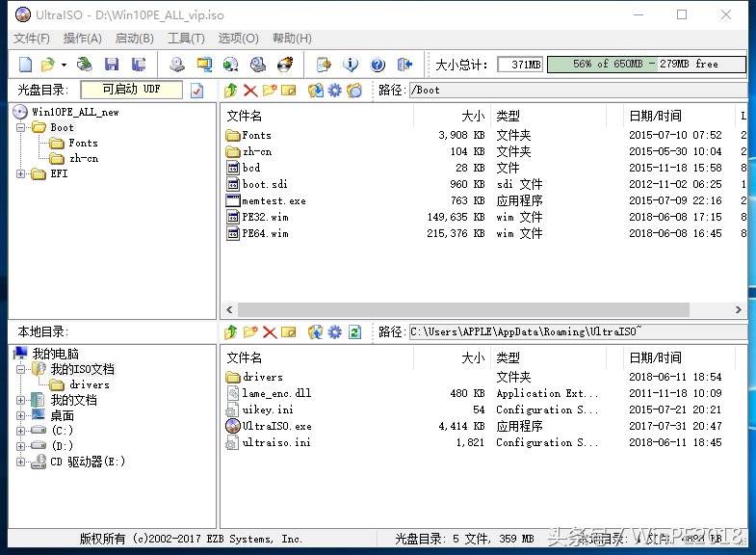The image size is (756, 555).
Task: Click the horizontal scrollbar left arrow
Action: (x=229, y=309)
